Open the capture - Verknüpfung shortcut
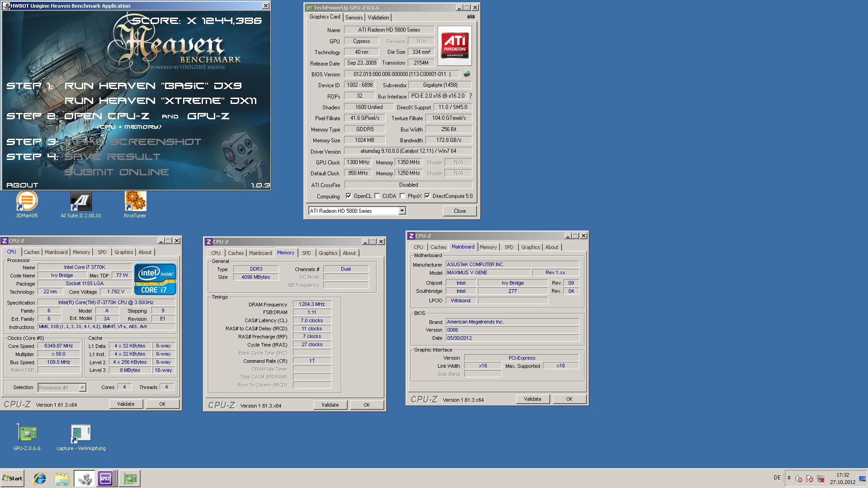Image resolution: width=868 pixels, height=488 pixels. [81, 437]
